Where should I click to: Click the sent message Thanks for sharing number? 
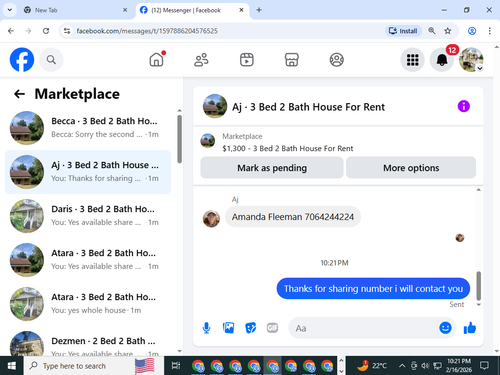[x=373, y=288]
